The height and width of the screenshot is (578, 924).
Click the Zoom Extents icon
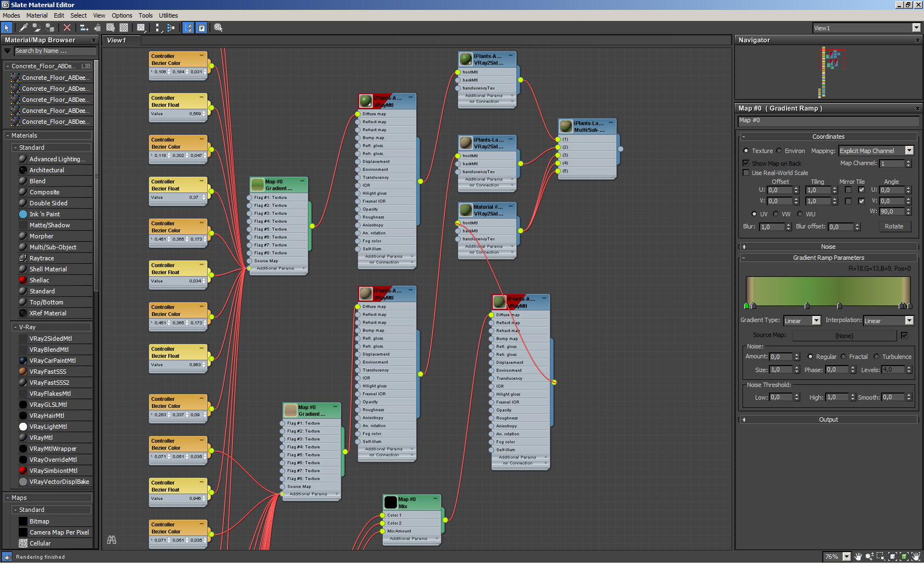point(893,557)
